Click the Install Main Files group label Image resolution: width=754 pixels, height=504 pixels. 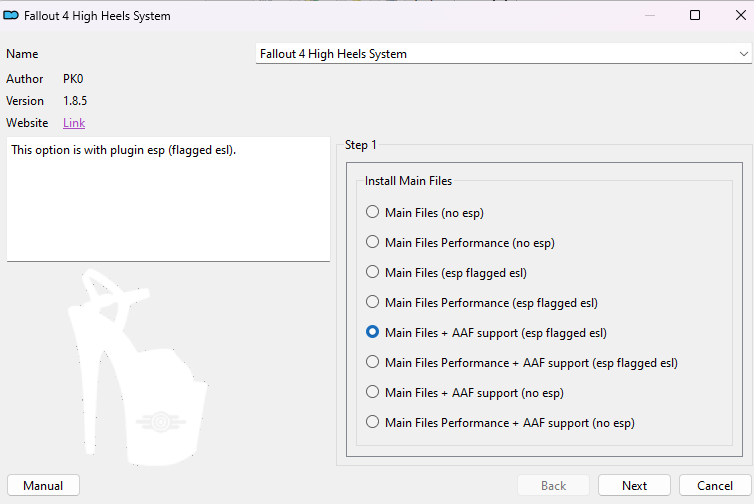pos(408,181)
